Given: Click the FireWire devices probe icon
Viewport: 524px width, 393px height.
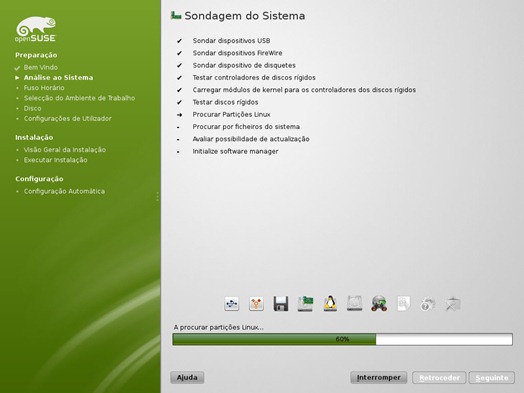Looking at the screenshot, I should 256,304.
